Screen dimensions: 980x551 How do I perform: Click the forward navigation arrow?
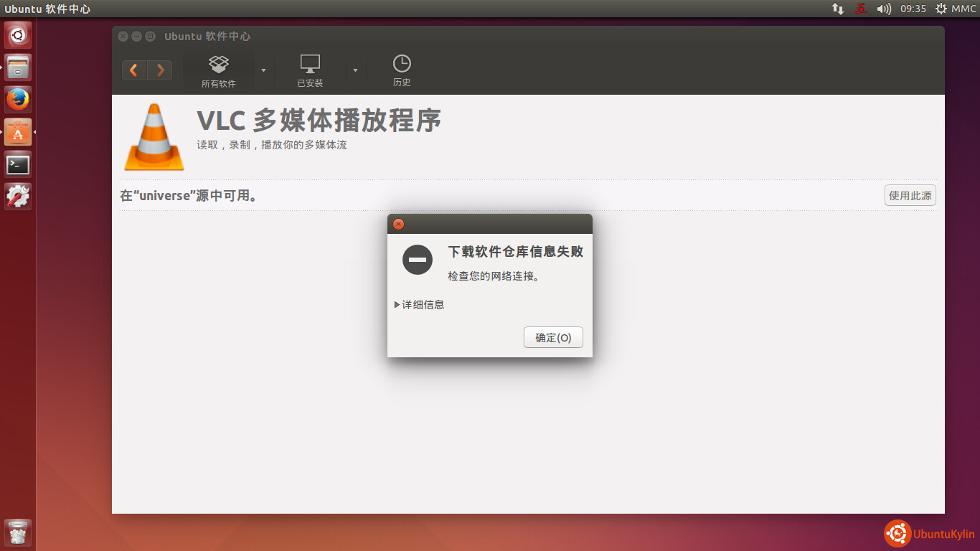coord(160,70)
